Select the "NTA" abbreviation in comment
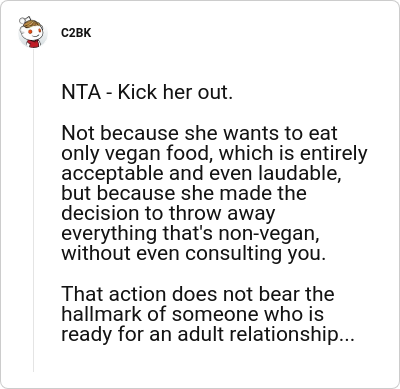 pos(81,92)
